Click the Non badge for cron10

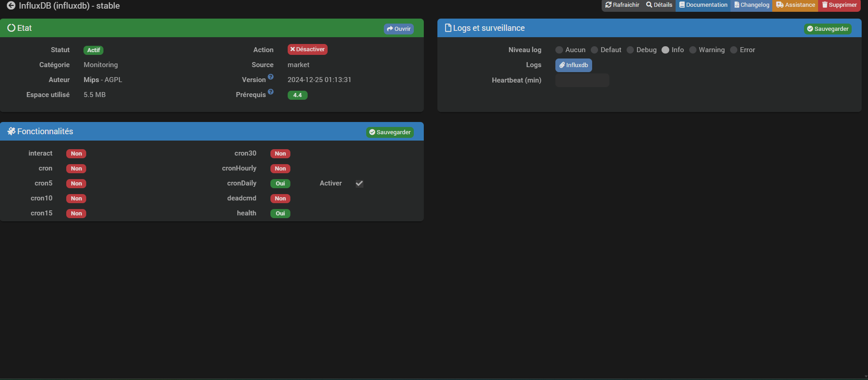(x=76, y=199)
